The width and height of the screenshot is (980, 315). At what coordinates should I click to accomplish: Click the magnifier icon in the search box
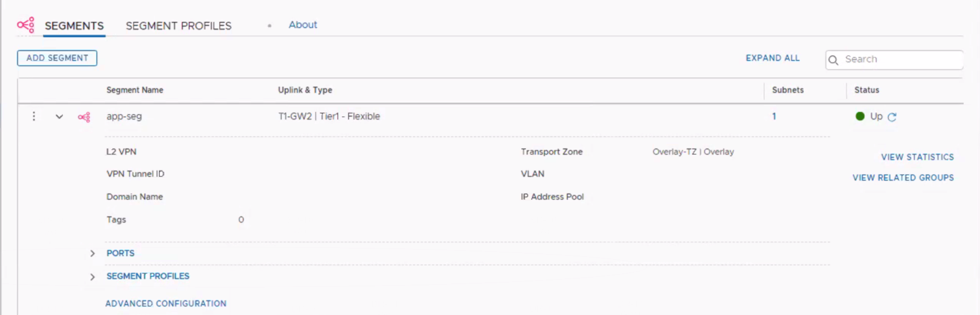click(833, 60)
